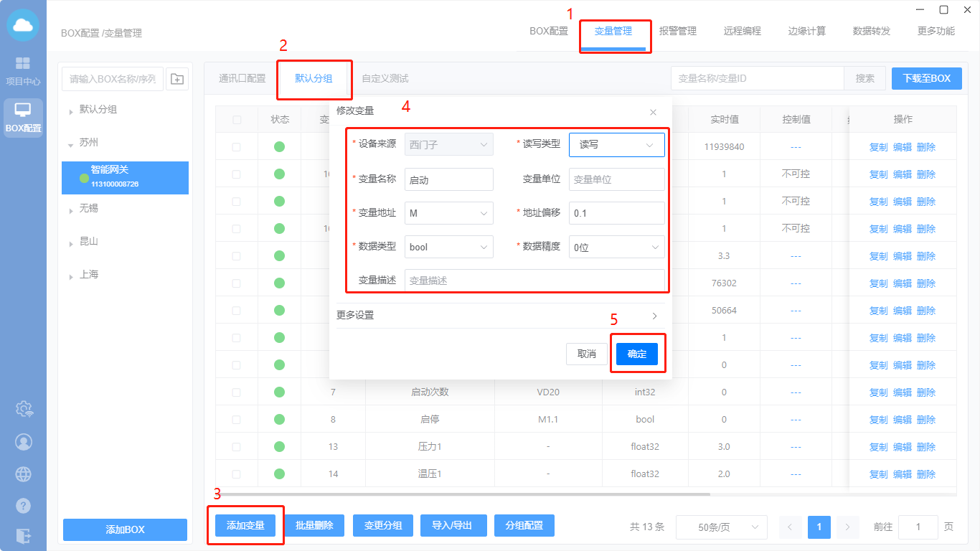This screenshot has width=980, height=551.
Task: Open 项目中心 in sidebar
Action: pos(23,71)
